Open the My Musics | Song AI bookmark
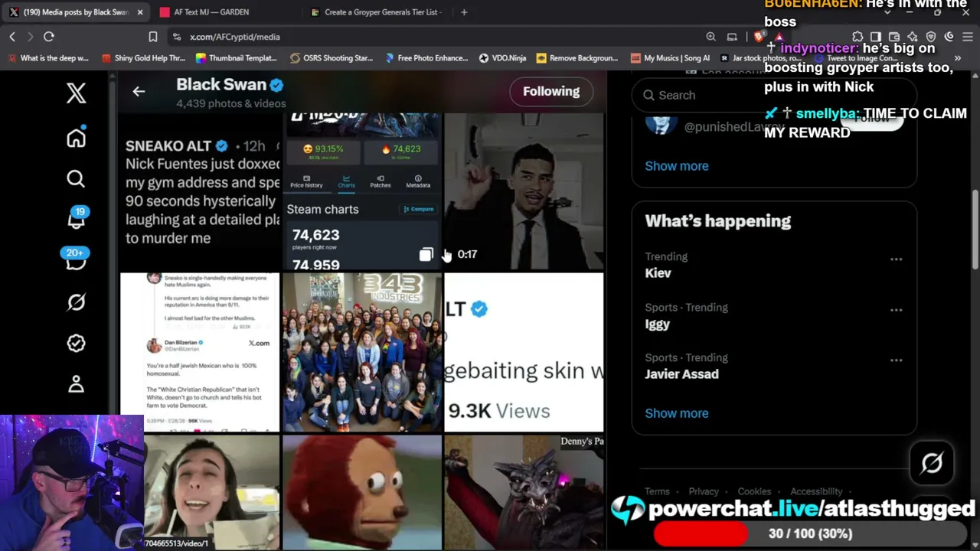This screenshot has height=551, width=980. point(670,58)
